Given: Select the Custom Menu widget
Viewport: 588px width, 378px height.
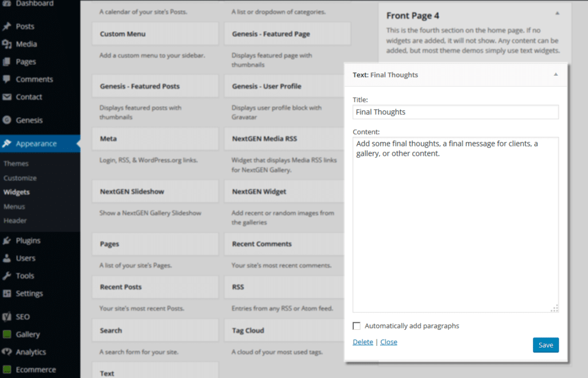Looking at the screenshot, I should click(155, 34).
